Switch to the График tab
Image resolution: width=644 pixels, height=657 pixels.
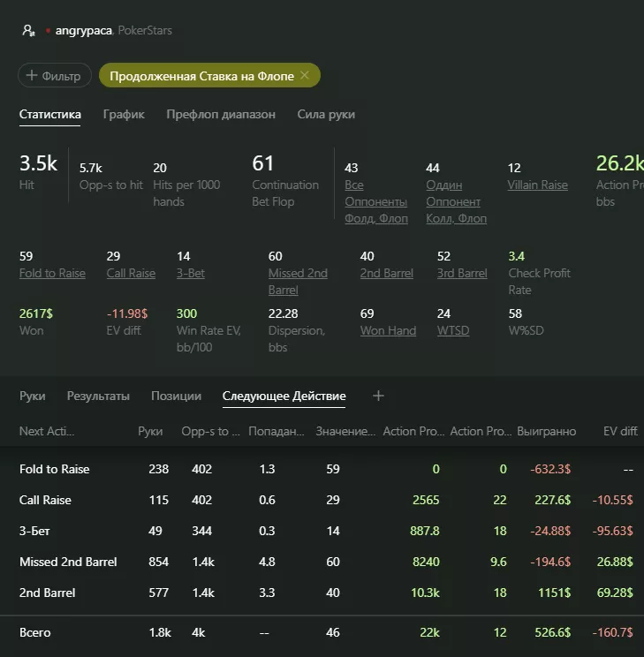[124, 114]
